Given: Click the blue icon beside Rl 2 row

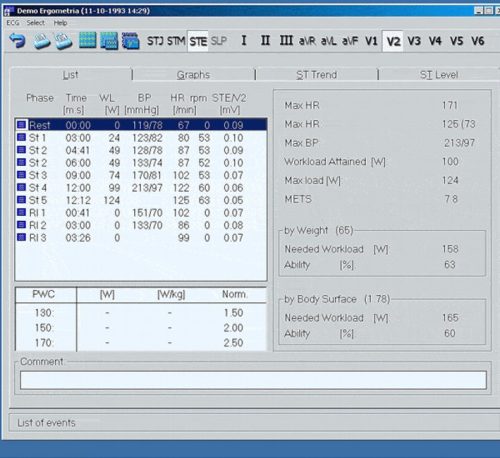Looking at the screenshot, I should point(21,225).
